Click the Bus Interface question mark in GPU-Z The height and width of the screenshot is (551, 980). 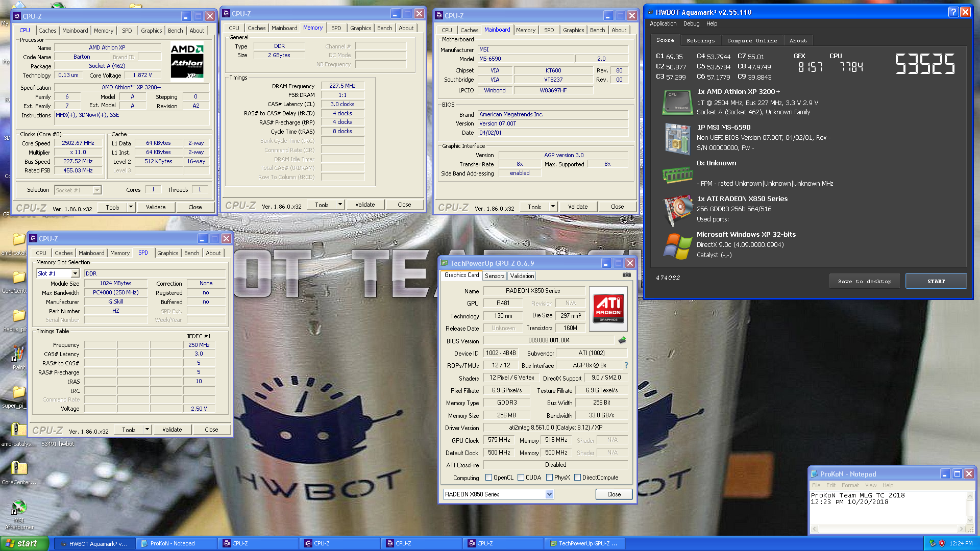pos(626,365)
